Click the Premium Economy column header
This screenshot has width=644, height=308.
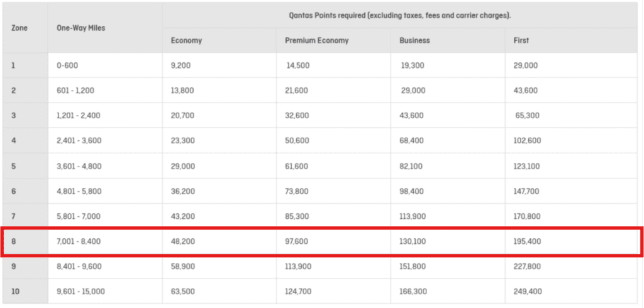pyautogui.click(x=333, y=40)
